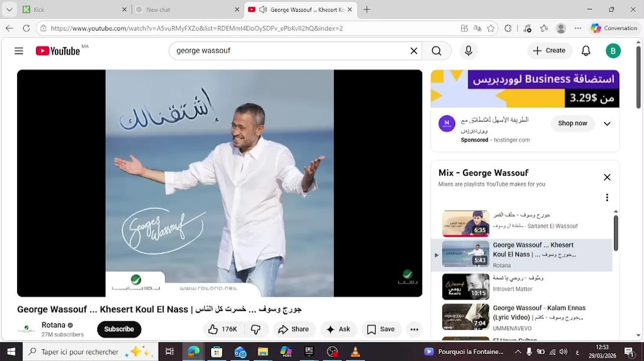Click the Share button
The width and height of the screenshot is (644, 361).
pyautogui.click(x=293, y=329)
